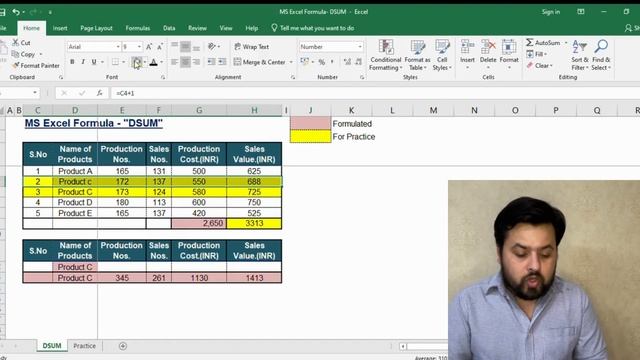The height and width of the screenshot is (360, 640).
Task: Toggle Merge & Center
Action: tap(260, 62)
